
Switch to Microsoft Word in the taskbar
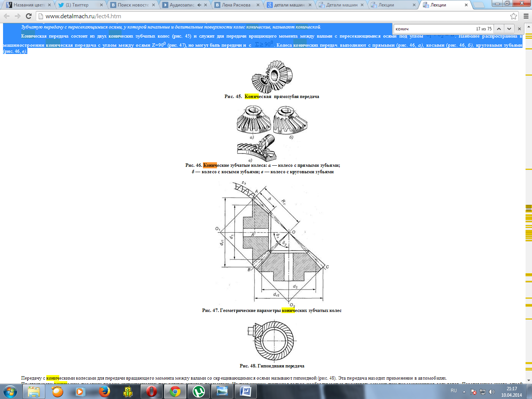click(x=246, y=391)
